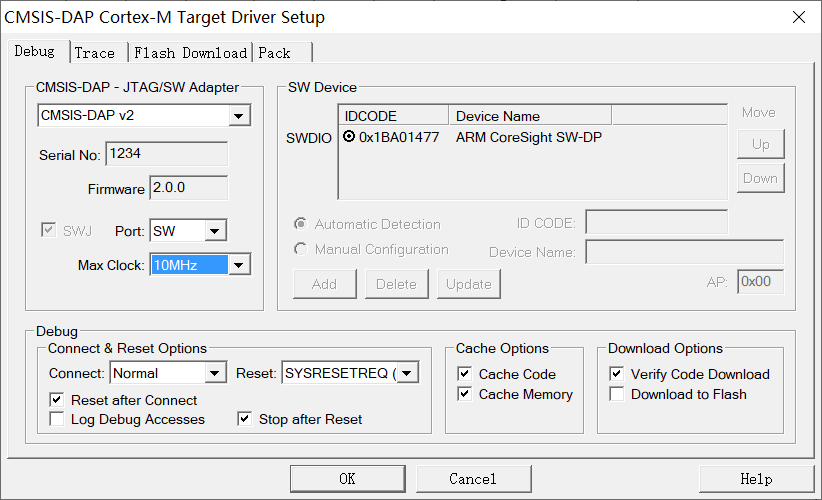The height and width of the screenshot is (500, 822).
Task: Confirm settings with OK button
Action: (348, 479)
